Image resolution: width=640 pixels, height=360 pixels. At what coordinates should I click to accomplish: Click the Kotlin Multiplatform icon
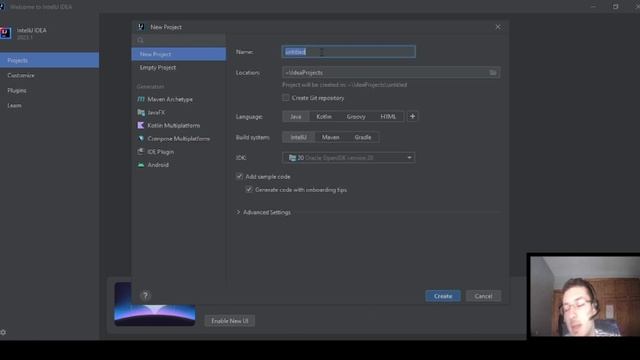(x=141, y=125)
